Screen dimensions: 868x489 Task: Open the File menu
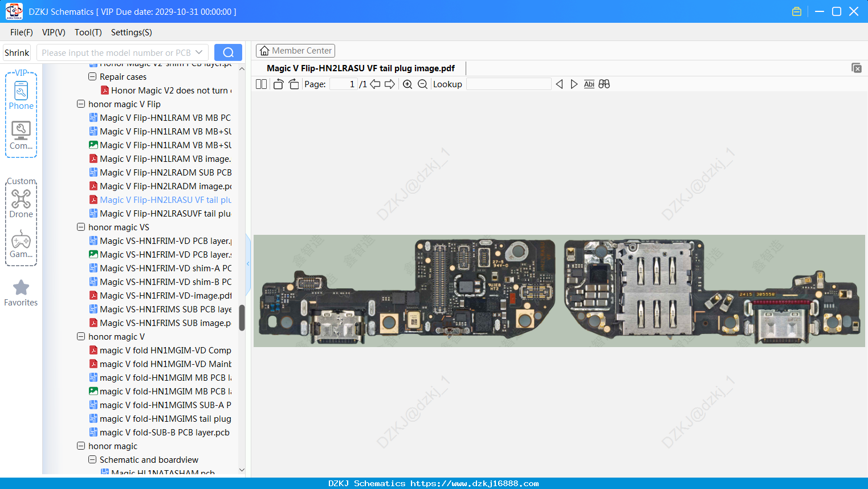[22, 32]
